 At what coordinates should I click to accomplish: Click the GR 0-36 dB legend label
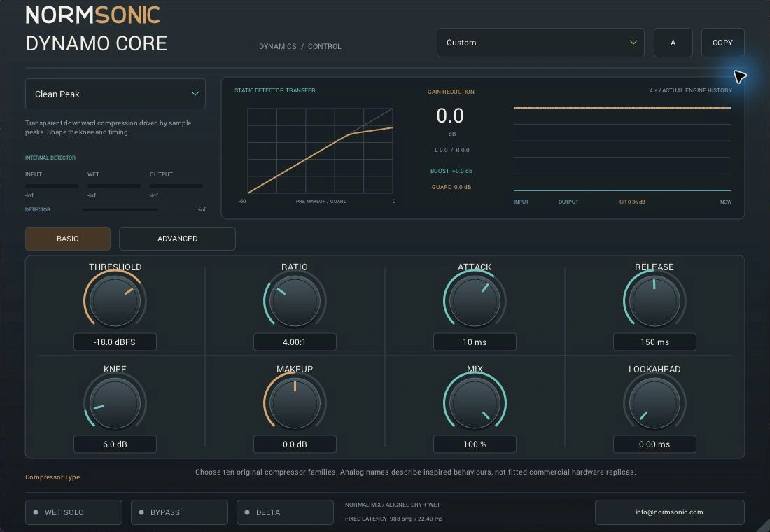point(632,202)
